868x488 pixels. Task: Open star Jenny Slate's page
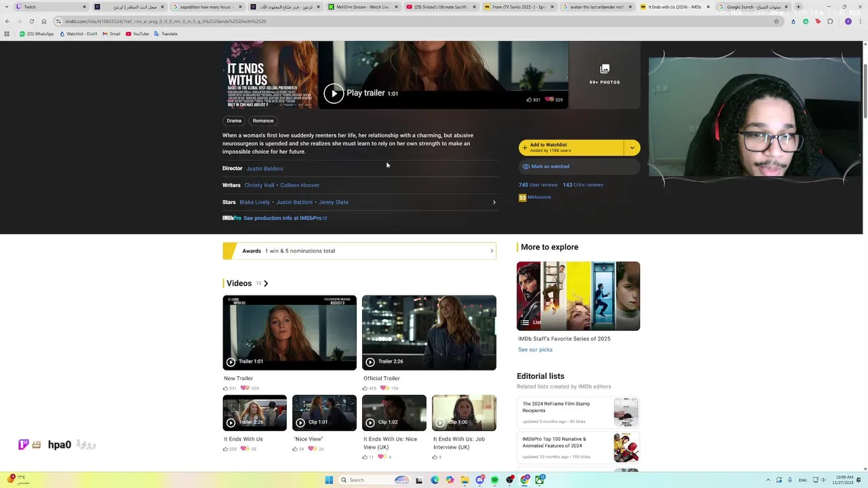pyautogui.click(x=334, y=202)
